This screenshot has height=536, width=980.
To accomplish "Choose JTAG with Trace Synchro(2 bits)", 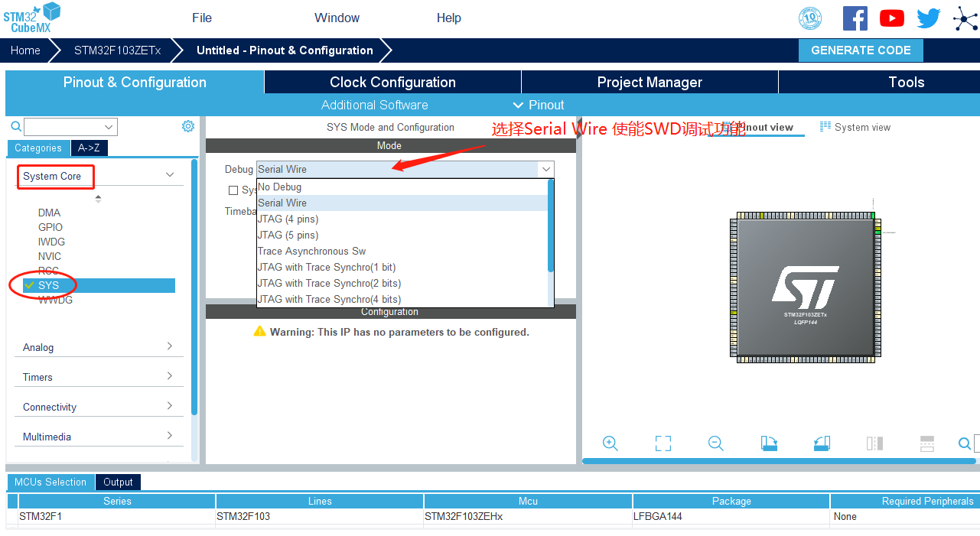I will point(402,283).
